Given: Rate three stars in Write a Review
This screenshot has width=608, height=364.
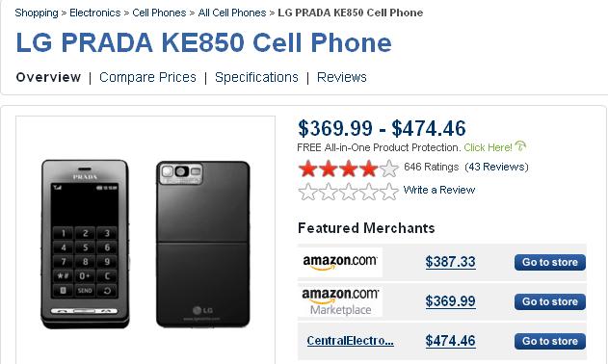Looking at the screenshot, I should tap(348, 191).
